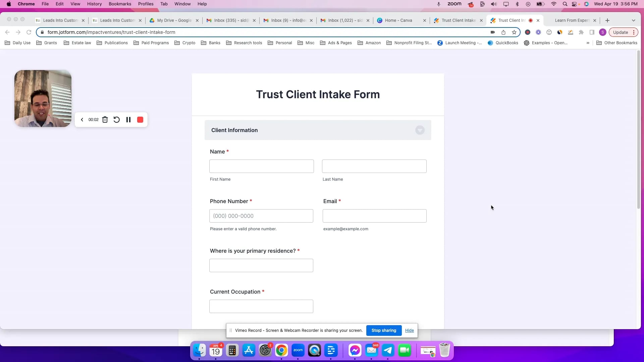
Task: Hide the screen sharing notification
Action: click(409, 330)
